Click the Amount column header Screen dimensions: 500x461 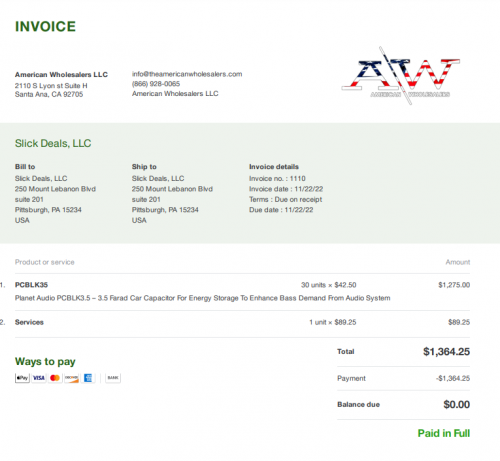coord(458,262)
